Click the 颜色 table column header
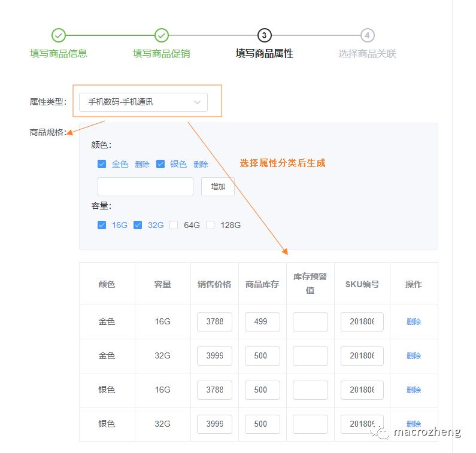 pyautogui.click(x=107, y=284)
